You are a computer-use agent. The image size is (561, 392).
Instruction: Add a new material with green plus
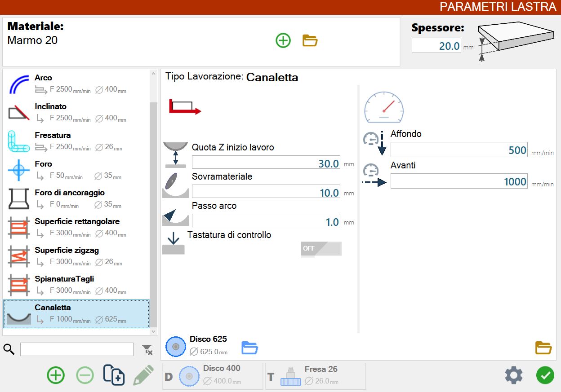[x=283, y=41]
